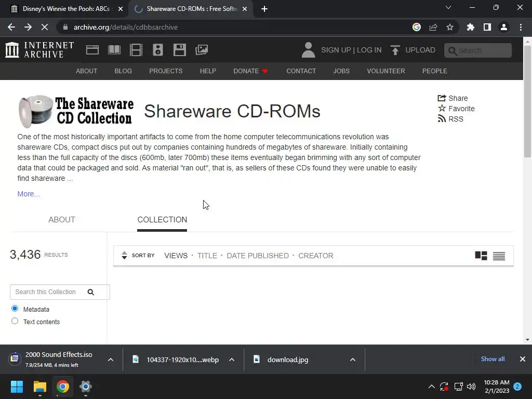
Task: Click the LOG IN link
Action: tap(369, 50)
